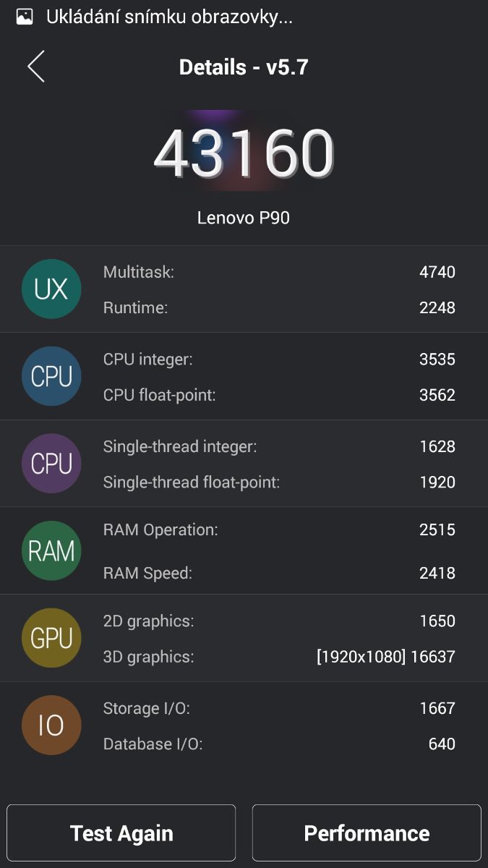Tap the RAM Speed result row
This screenshot has width=488, height=868.
(x=279, y=574)
